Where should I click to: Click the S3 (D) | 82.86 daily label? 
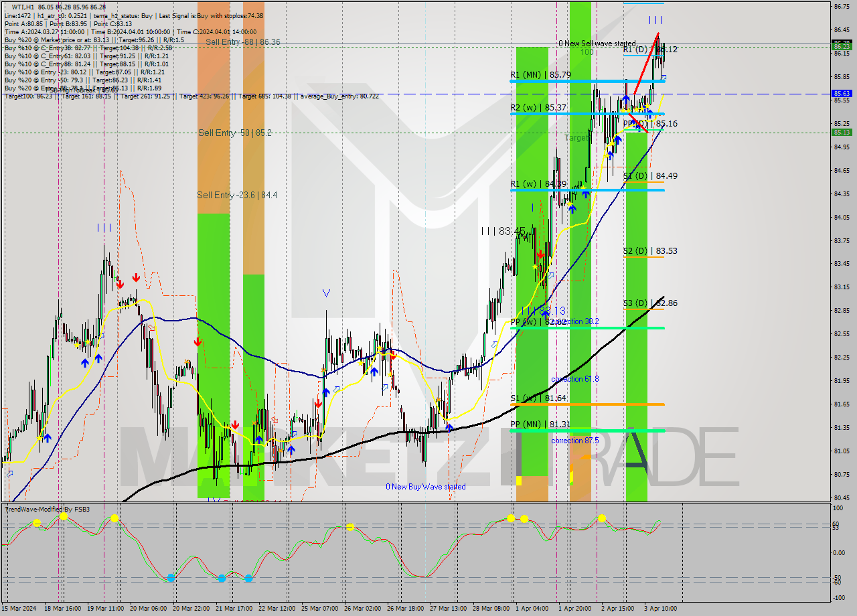tap(650, 303)
